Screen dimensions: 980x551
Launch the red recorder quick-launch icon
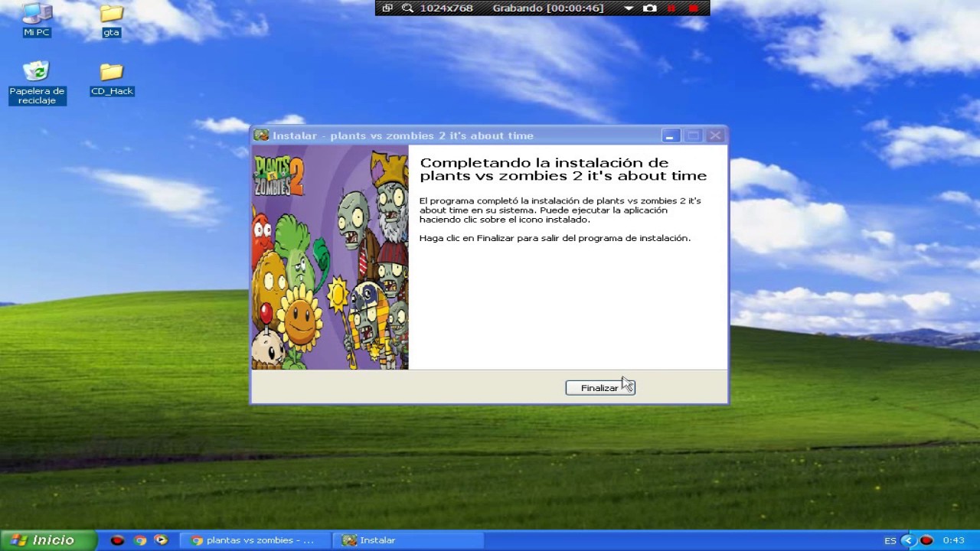tap(117, 540)
